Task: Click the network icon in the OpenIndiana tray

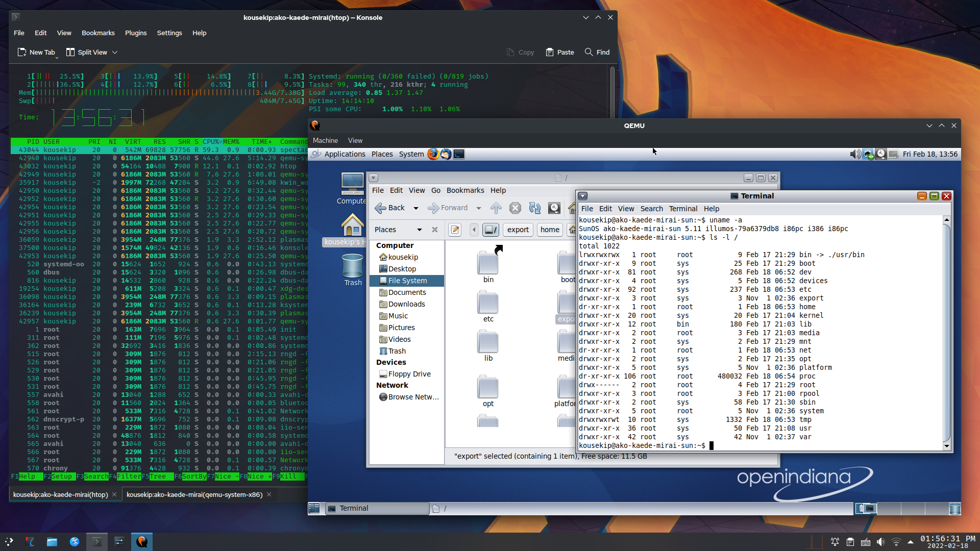Action: (869, 154)
